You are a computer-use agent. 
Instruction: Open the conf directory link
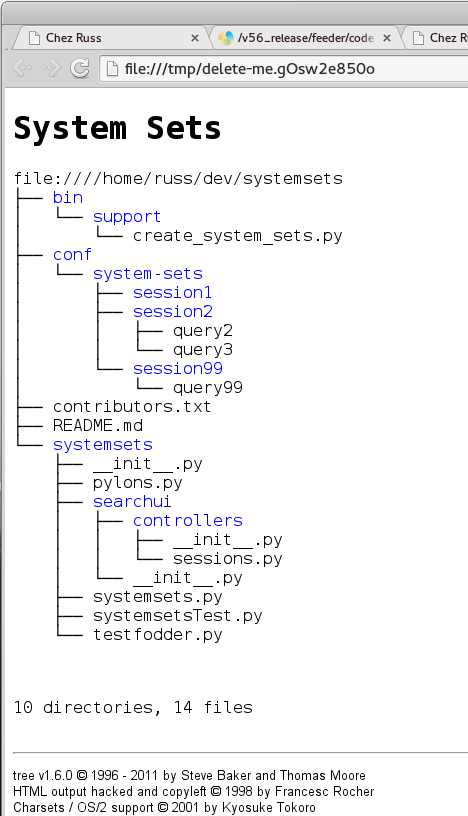72,255
